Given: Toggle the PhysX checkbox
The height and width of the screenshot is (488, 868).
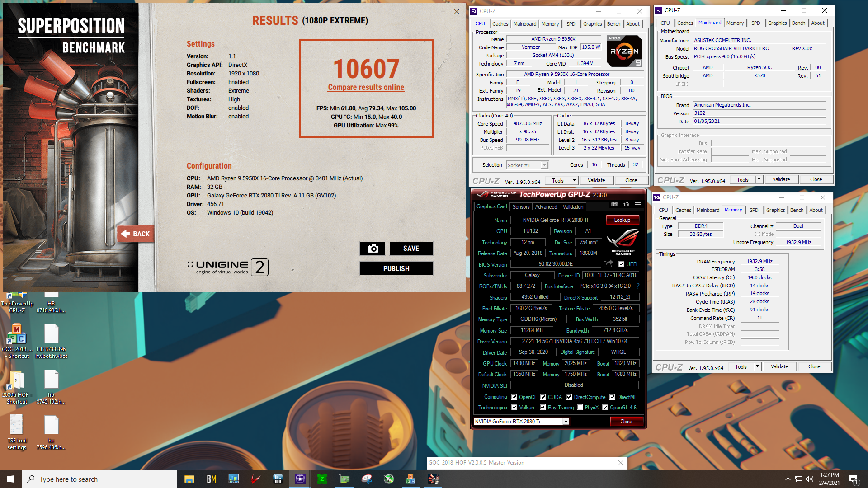Looking at the screenshot, I should tap(580, 408).
